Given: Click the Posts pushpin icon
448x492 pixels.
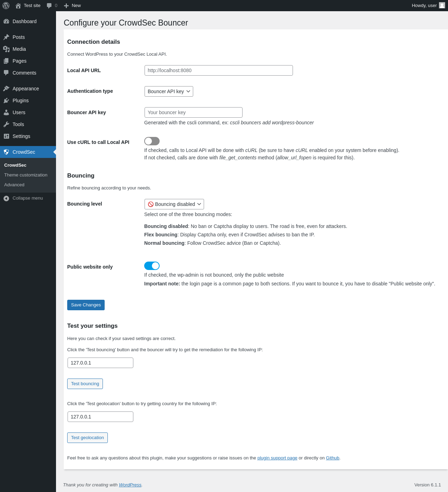Looking at the screenshot, I should pos(6,37).
